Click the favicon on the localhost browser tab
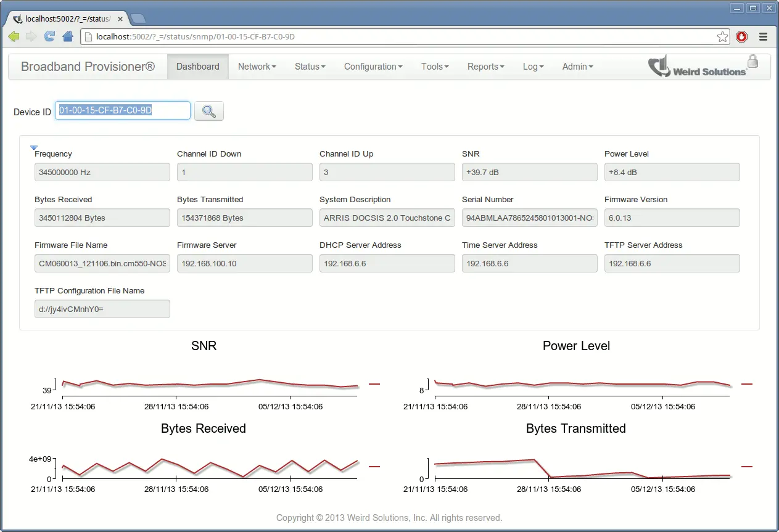This screenshot has height=532, width=779. pos(17,18)
